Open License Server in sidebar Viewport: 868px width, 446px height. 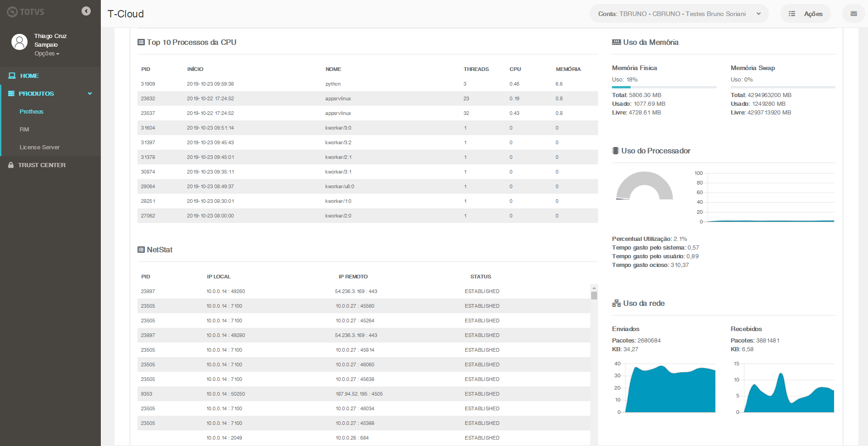pyautogui.click(x=39, y=147)
